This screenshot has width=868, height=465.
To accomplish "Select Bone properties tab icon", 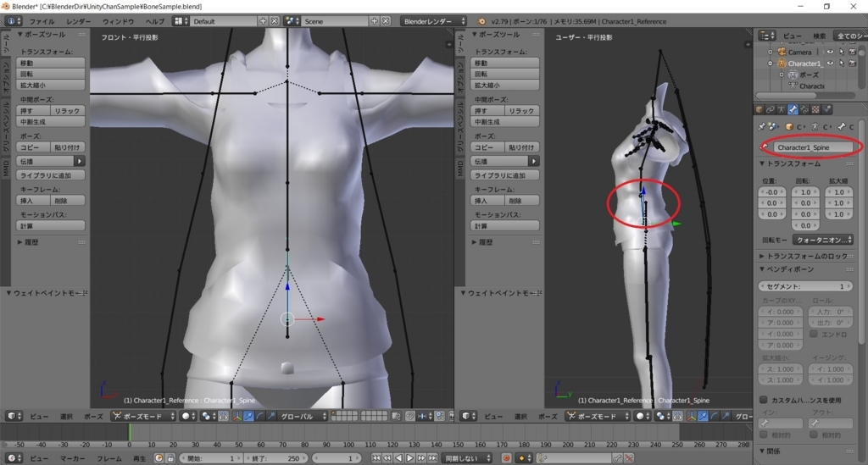I will 793,109.
